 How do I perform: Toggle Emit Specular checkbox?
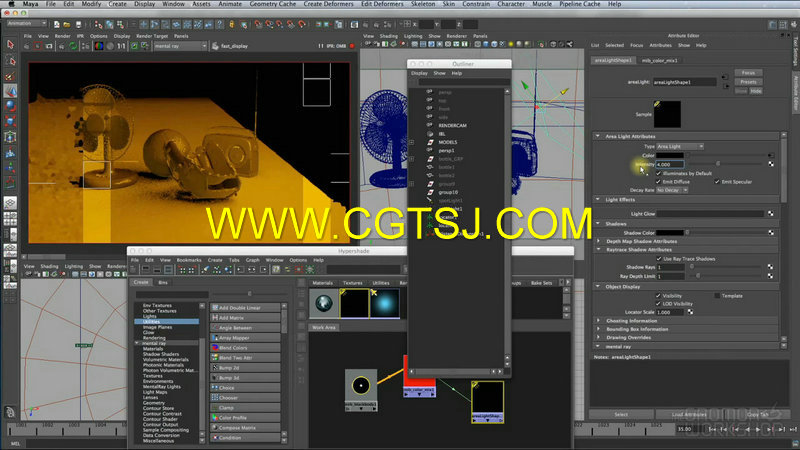pos(717,182)
